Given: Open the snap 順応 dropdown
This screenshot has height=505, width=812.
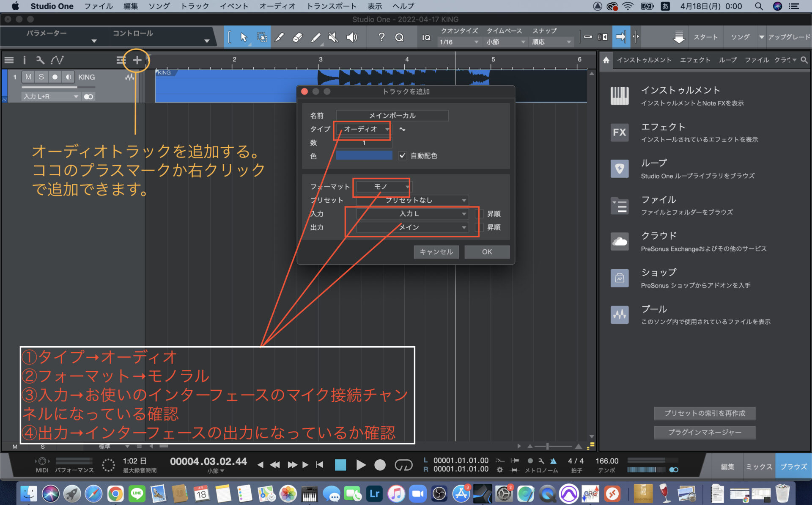Looking at the screenshot, I should click(x=551, y=42).
